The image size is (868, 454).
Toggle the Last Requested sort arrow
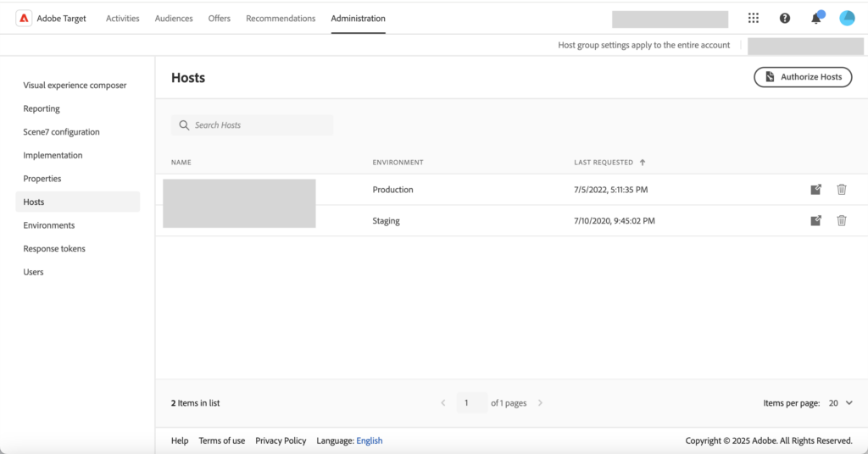coord(643,163)
